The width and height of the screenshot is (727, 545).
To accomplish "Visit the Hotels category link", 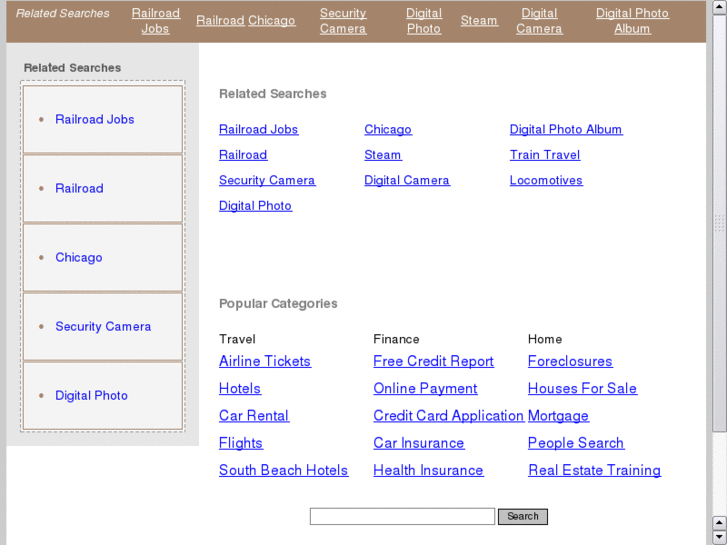I will pos(240,389).
